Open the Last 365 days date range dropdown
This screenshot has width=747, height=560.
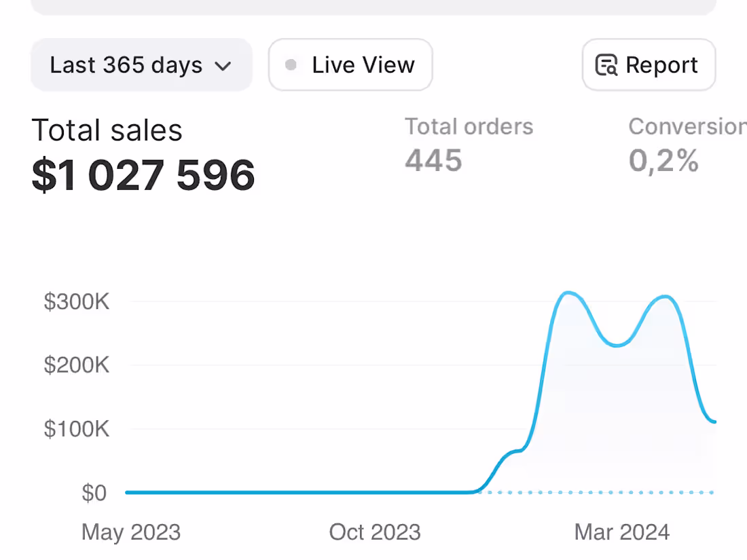pyautogui.click(x=141, y=64)
